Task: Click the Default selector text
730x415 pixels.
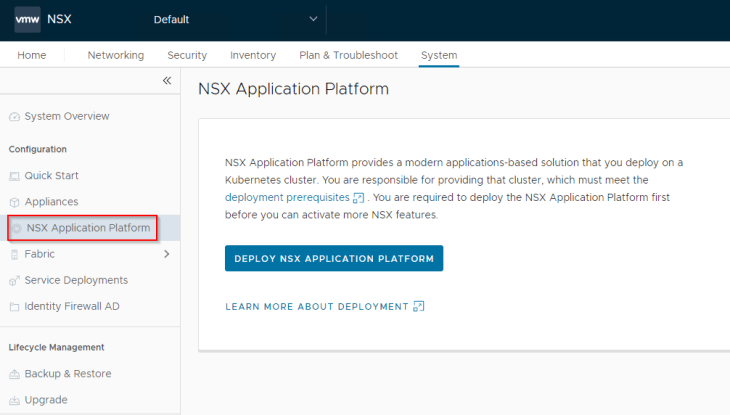Action: (171, 20)
